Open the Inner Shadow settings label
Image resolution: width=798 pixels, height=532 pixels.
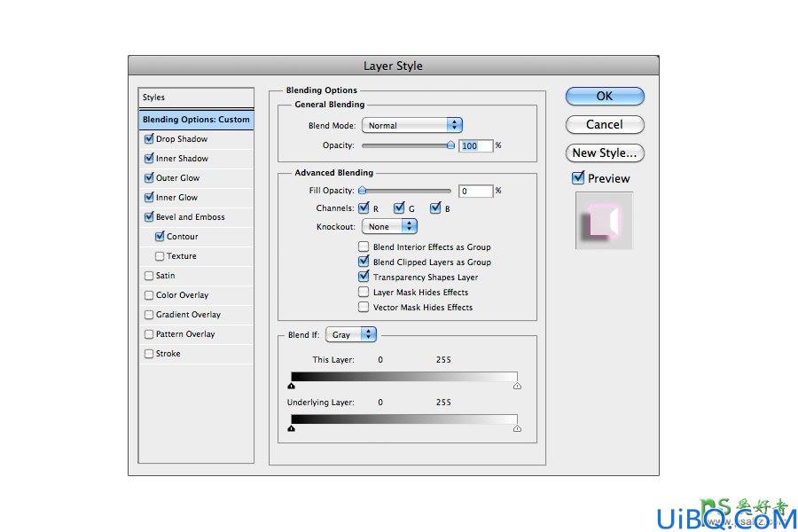182,159
